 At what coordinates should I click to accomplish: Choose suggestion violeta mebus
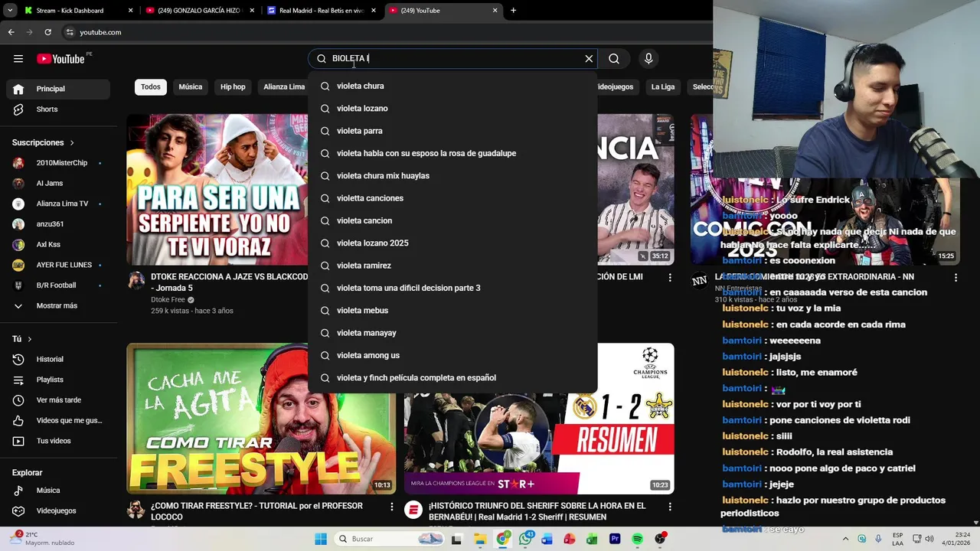(x=452, y=311)
